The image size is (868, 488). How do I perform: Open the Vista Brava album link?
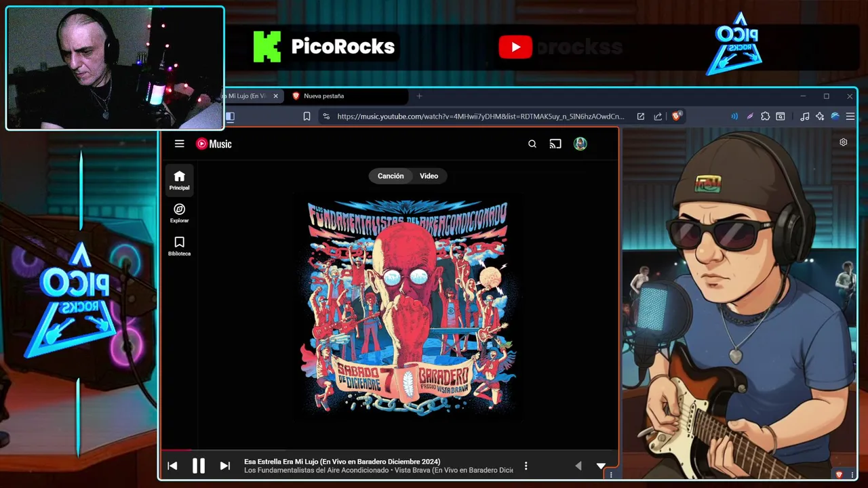click(x=454, y=470)
